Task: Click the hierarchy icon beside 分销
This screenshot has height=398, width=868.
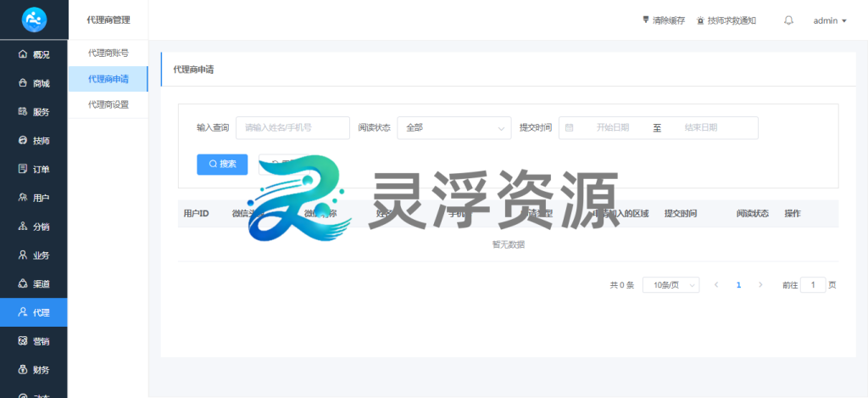Action: coord(23,227)
